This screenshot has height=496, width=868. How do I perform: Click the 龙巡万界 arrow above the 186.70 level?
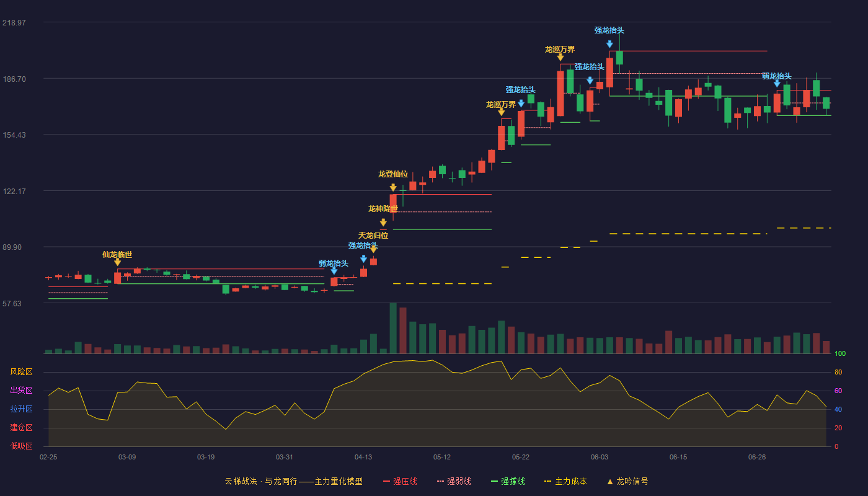coord(560,57)
